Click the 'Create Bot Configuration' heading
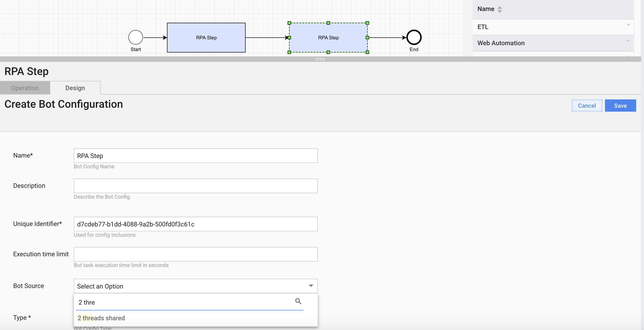The height and width of the screenshot is (330, 644). pos(63,104)
